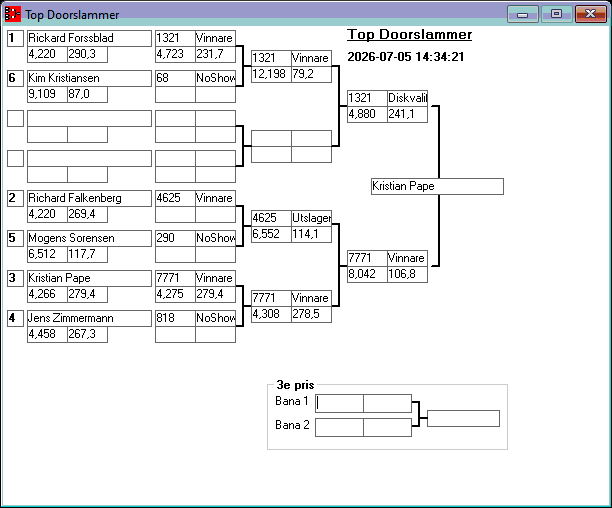Click the Kim Kristiansen name field
Image resolution: width=612 pixels, height=508 pixels.
pyautogui.click(x=89, y=78)
